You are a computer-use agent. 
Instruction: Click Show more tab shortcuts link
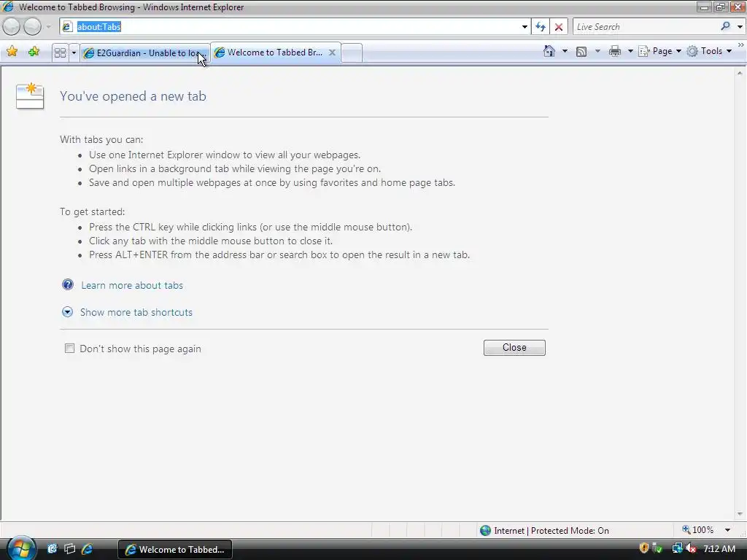click(x=136, y=312)
